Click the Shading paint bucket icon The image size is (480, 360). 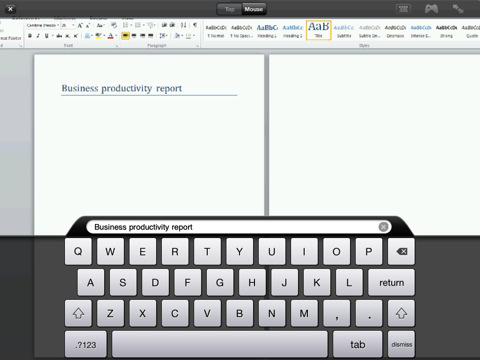pos(177,36)
